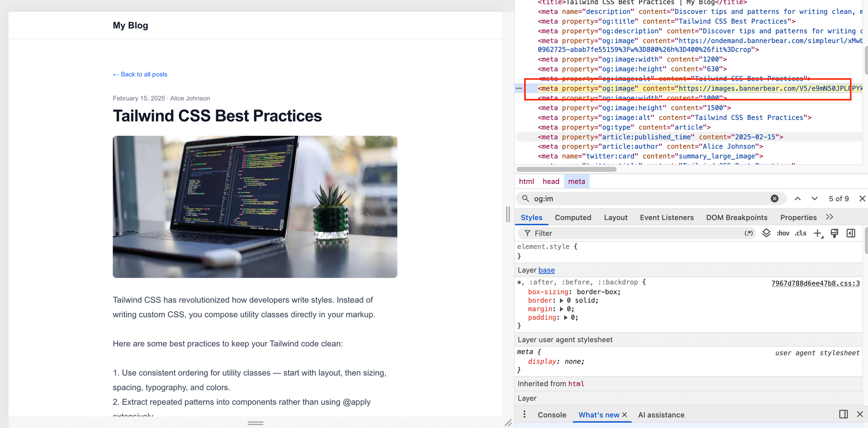Open the AI assistance tab

[661, 415]
